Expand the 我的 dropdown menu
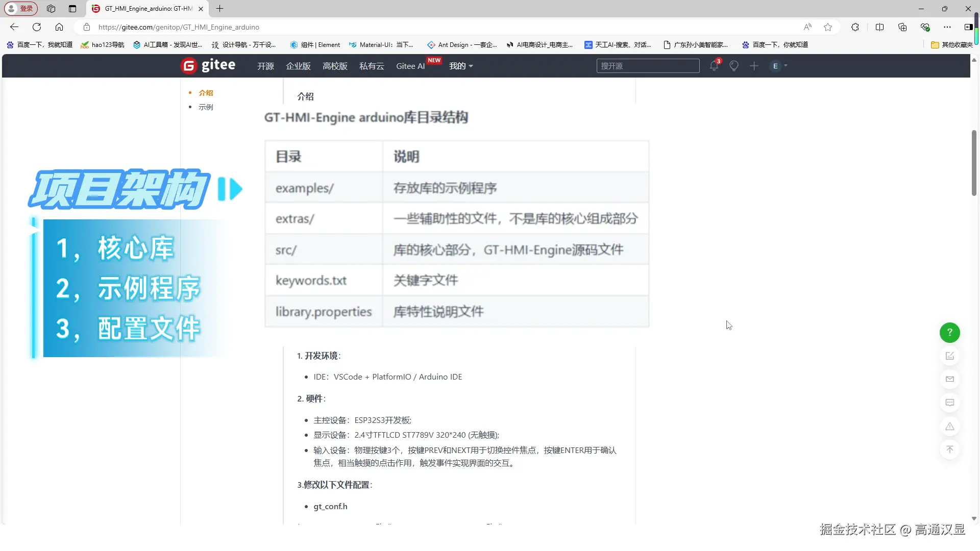 coord(460,66)
